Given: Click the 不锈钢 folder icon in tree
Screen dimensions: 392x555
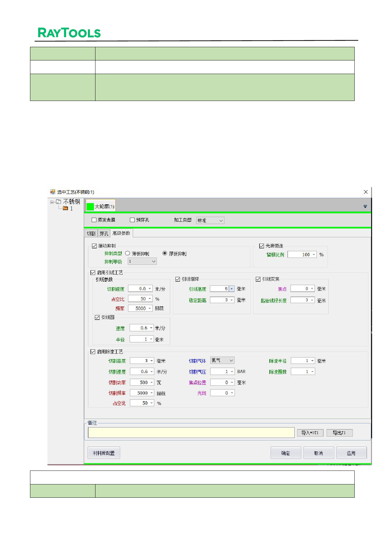Looking at the screenshot, I should pyautogui.click(x=58, y=202).
